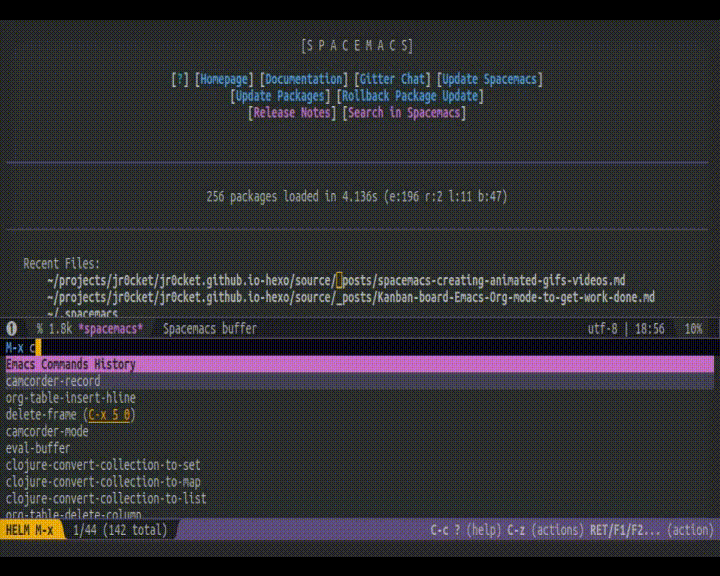Screen dimensions: 720x576
Task: Open the Release Notes link
Action: 292,113
